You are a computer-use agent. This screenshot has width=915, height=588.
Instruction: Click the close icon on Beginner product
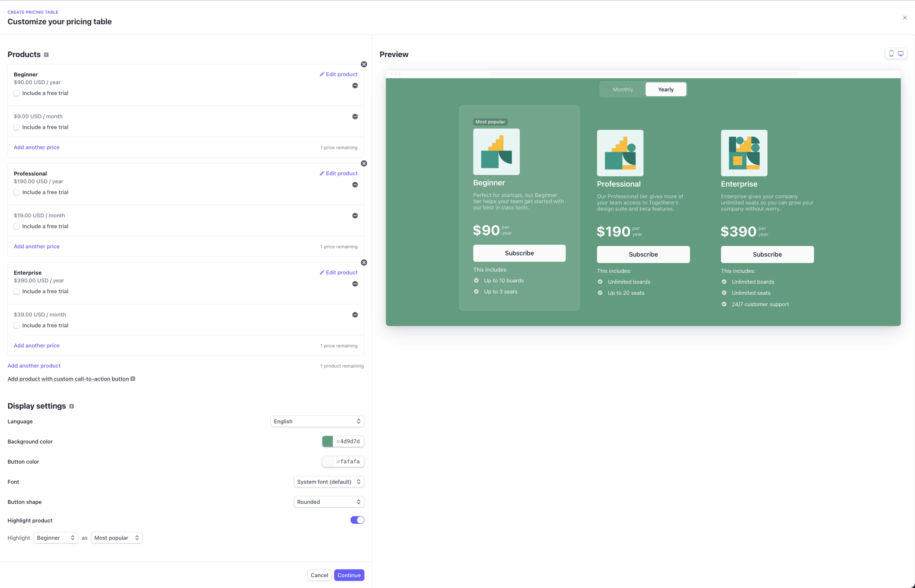(364, 64)
